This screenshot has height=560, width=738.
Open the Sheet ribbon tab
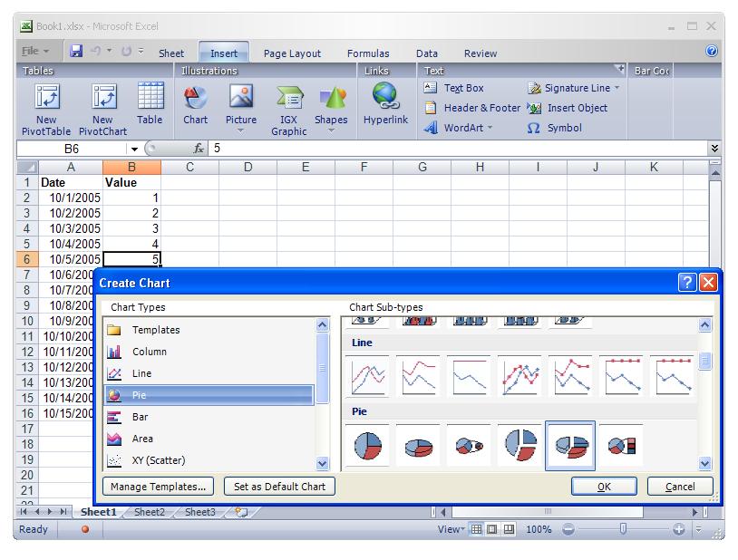pyautogui.click(x=171, y=53)
